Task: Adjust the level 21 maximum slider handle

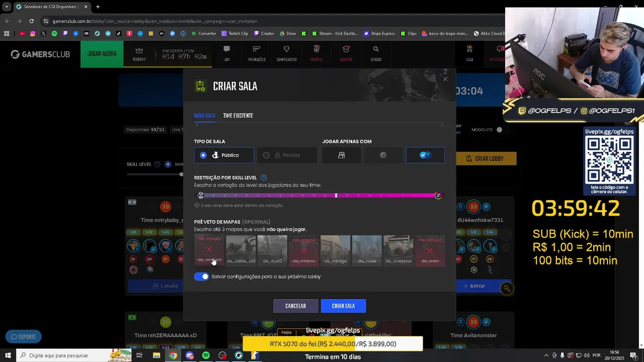Action: tap(438, 196)
